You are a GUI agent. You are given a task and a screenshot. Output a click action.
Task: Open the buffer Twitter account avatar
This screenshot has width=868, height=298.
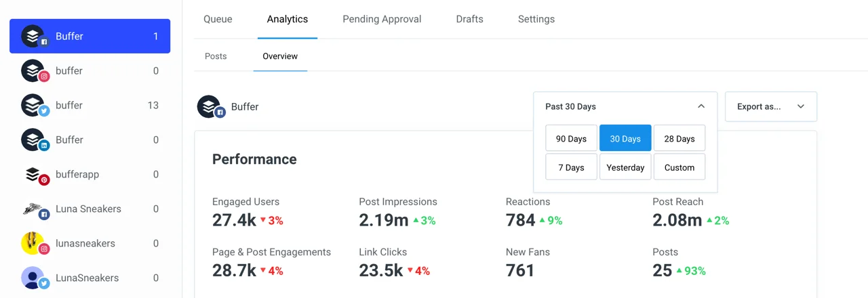(33, 106)
